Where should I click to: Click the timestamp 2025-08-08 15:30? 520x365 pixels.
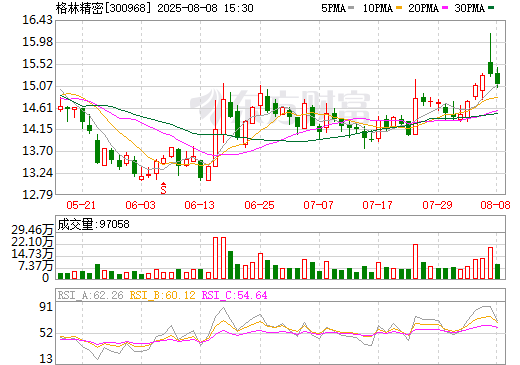point(205,8)
